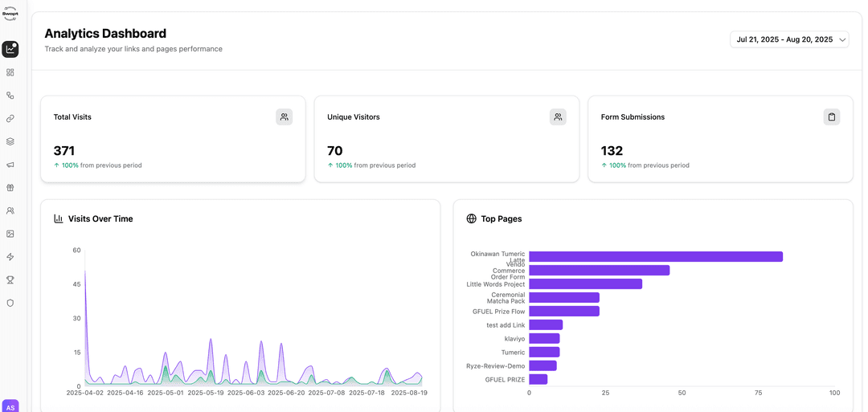Viewport: 868px width, 412px height.
Task: Click the Total Visits people icon
Action: click(284, 117)
